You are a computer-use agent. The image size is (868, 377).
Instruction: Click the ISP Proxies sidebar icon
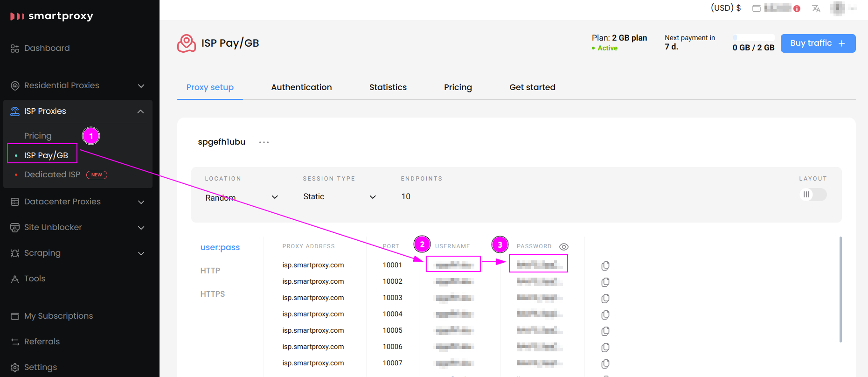tap(15, 111)
